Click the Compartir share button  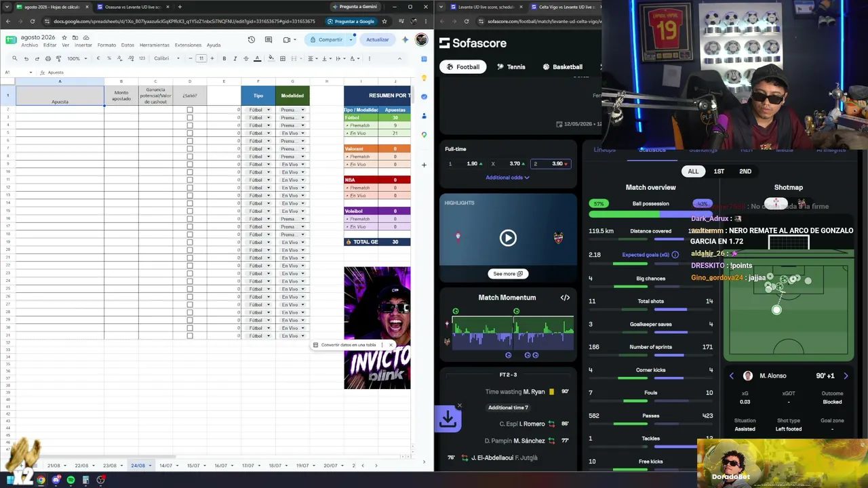pyautogui.click(x=327, y=40)
